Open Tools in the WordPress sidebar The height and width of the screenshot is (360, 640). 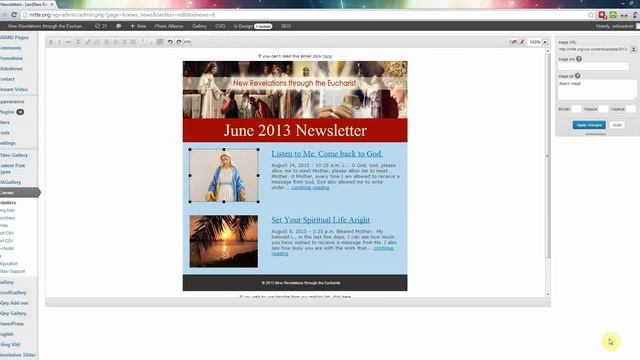(5, 133)
